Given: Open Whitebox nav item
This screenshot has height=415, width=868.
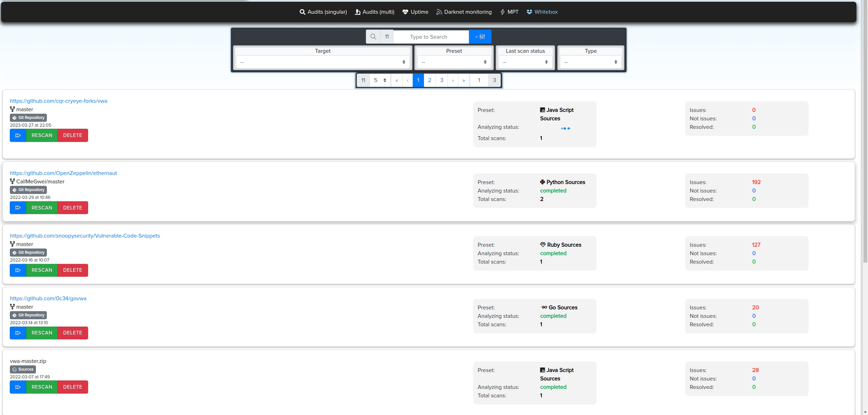Looking at the screenshot, I should [x=542, y=12].
